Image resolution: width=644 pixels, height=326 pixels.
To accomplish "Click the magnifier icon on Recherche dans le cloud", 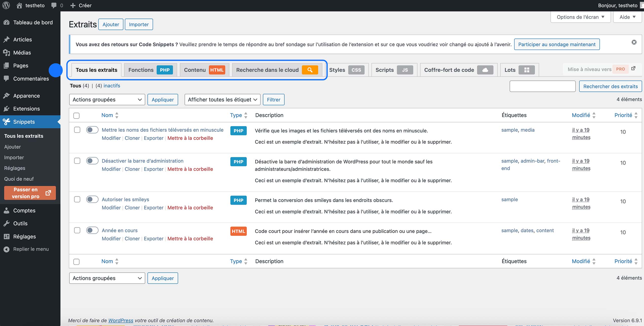I will (x=310, y=70).
